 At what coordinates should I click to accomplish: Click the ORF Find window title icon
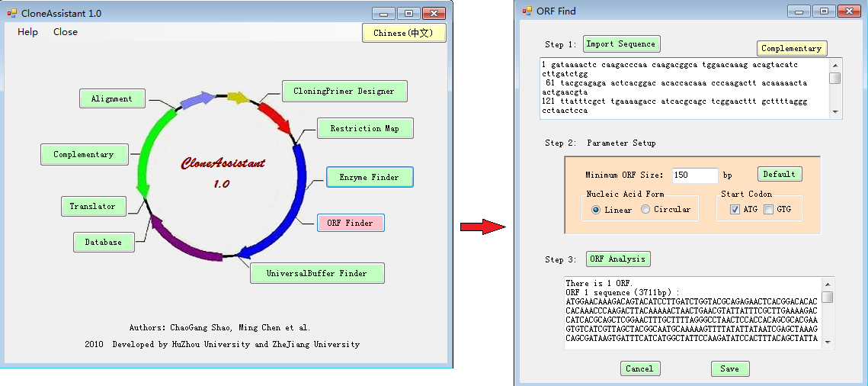[x=527, y=11]
